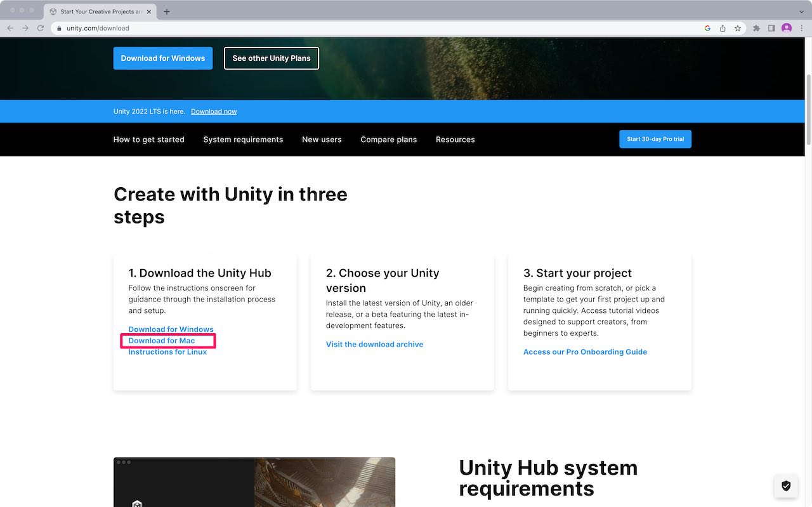Start the 30-day Pro trial
The image size is (812, 507).
(x=655, y=139)
